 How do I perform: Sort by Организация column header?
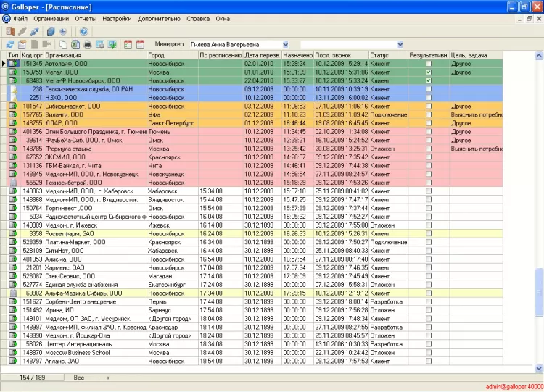96,55
